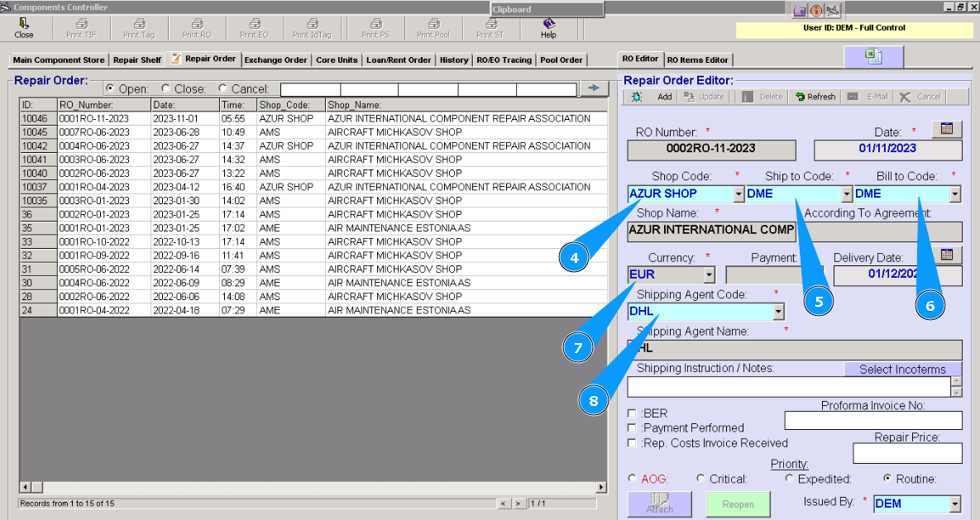980x520 pixels.
Task: Switch to the RO/EO Tracing tab
Action: pos(504,60)
